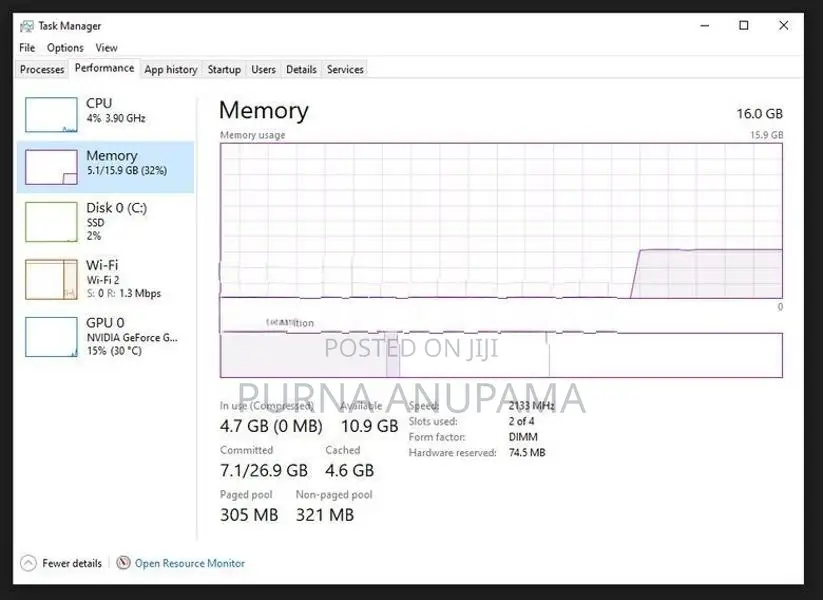823x600 pixels.
Task: Select the Performance tab
Action: [x=104, y=68]
